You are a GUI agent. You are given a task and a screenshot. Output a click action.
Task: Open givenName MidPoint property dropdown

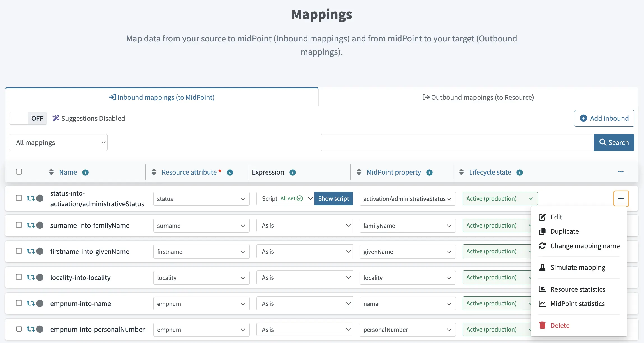click(x=407, y=252)
